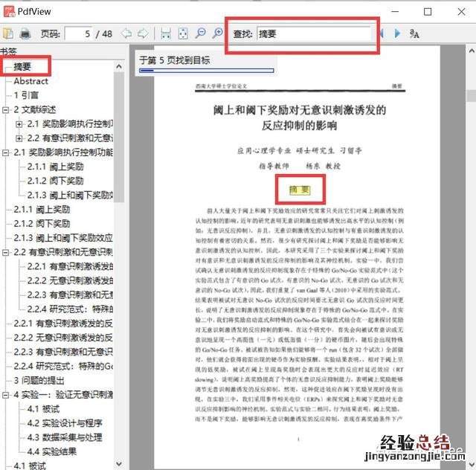476x470 pixels.
Task: Click the header text 西南大学硕士学位论文
Action: (222, 86)
